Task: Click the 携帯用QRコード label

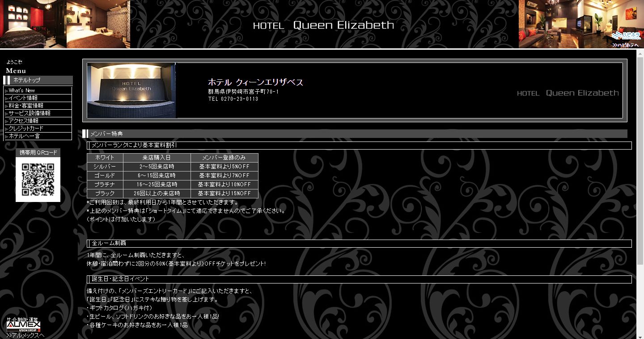Action: (38, 153)
